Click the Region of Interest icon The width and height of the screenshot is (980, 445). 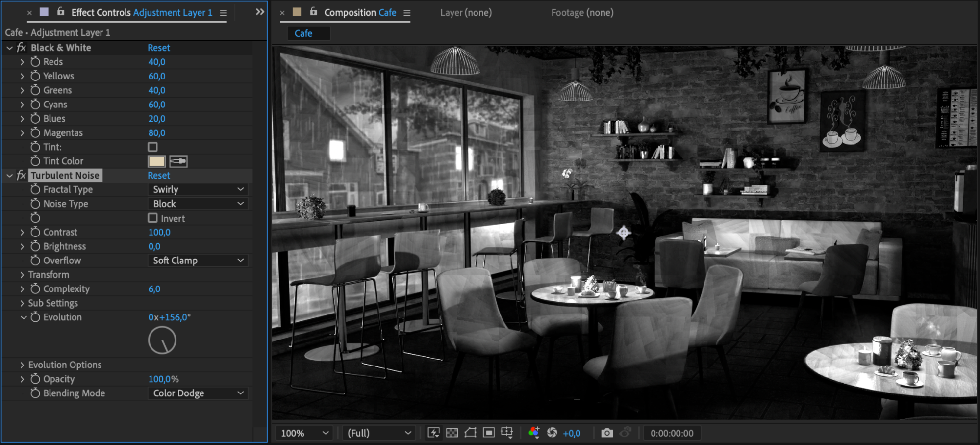coord(488,433)
